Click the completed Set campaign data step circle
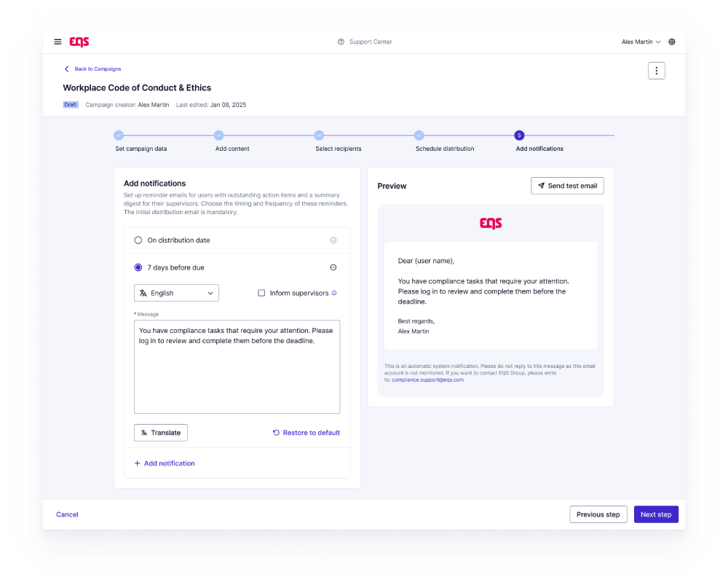Viewport: 728px width, 585px height. [119, 136]
